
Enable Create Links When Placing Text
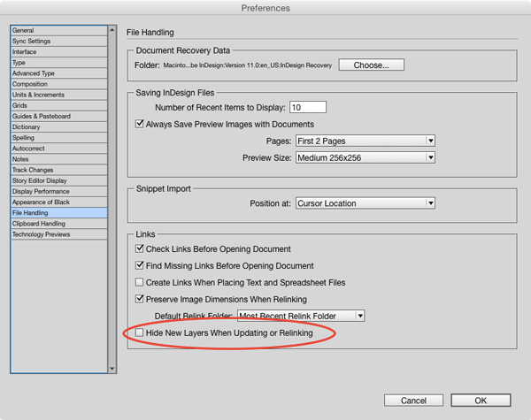pyautogui.click(x=139, y=282)
